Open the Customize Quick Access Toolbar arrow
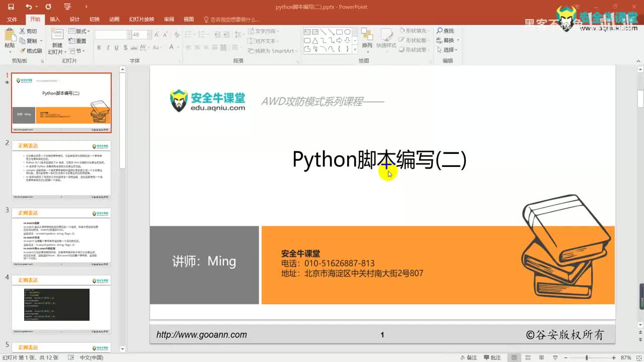 click(86, 7)
